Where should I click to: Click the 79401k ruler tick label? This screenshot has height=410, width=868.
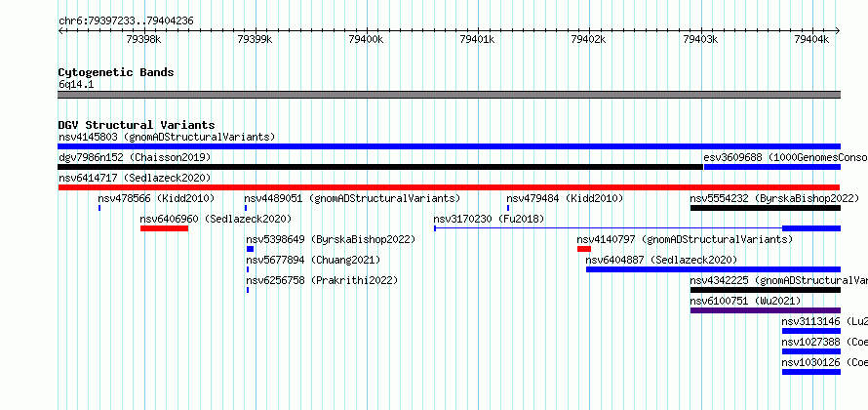(478, 39)
